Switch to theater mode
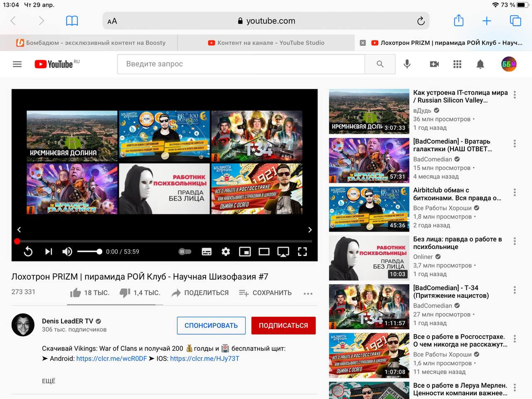This screenshot has width=532, height=399. (264, 251)
